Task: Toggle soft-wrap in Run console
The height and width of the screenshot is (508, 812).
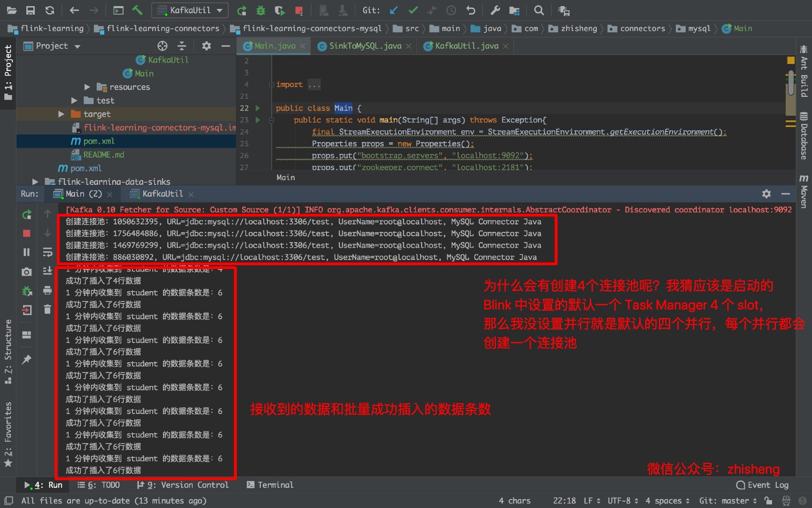Action: tap(47, 252)
